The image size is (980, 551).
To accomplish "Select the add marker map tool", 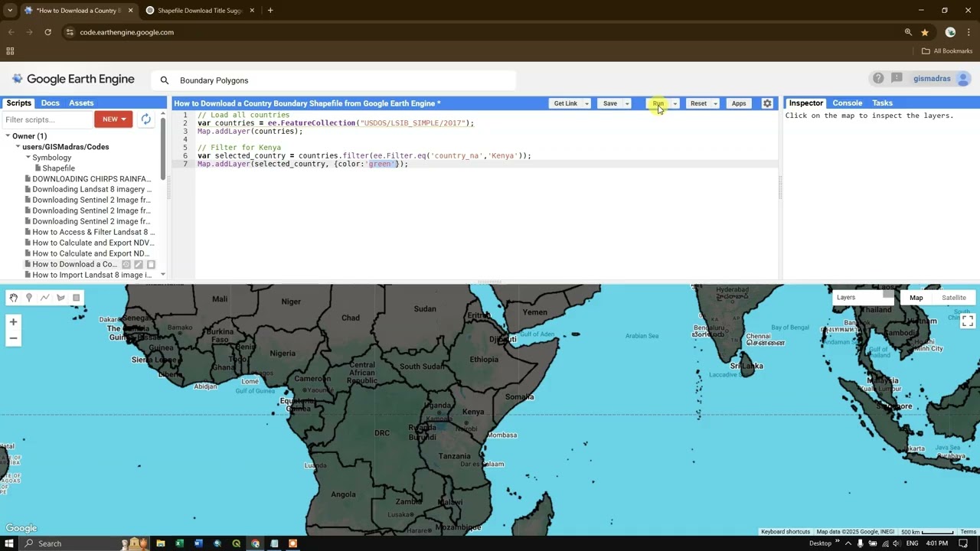I will [29, 298].
